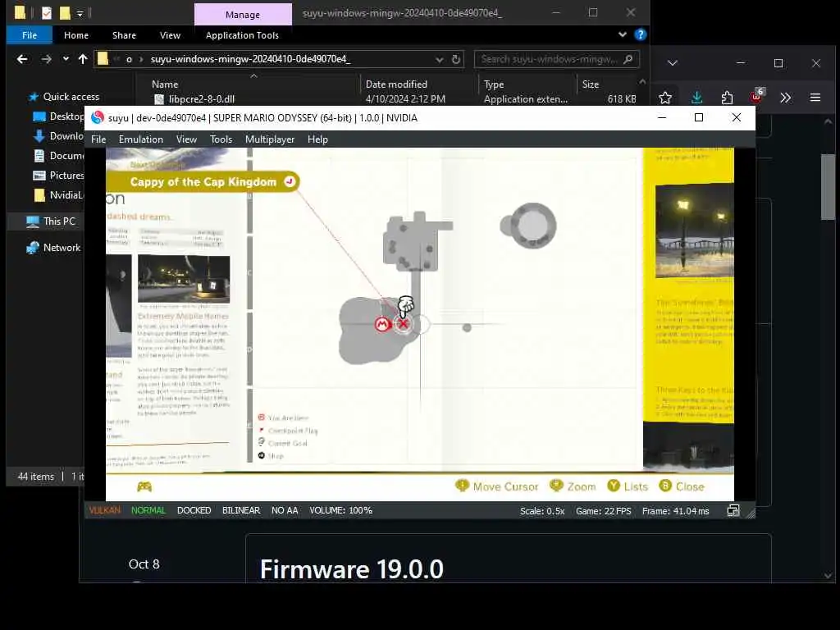This screenshot has width=840, height=630.
Task: Sort by Type column header
Action: 494,84
